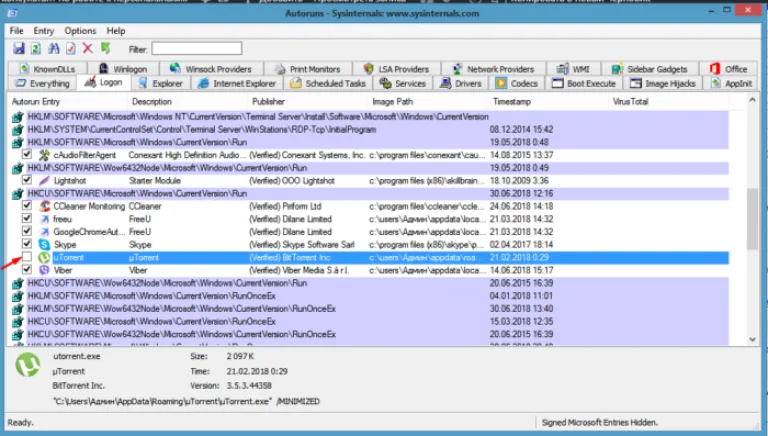The width and height of the screenshot is (768, 436).
Task: Uncheck the freeu checkbox
Action: pos(27,218)
